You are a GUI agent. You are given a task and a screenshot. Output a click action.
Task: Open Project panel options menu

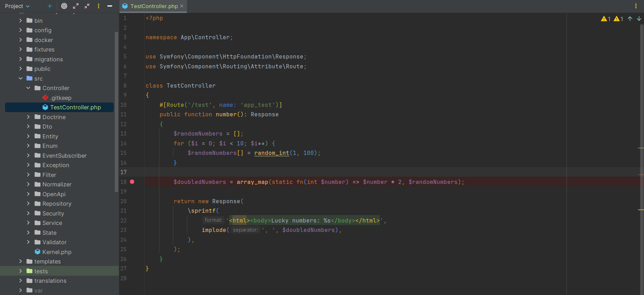point(99,6)
